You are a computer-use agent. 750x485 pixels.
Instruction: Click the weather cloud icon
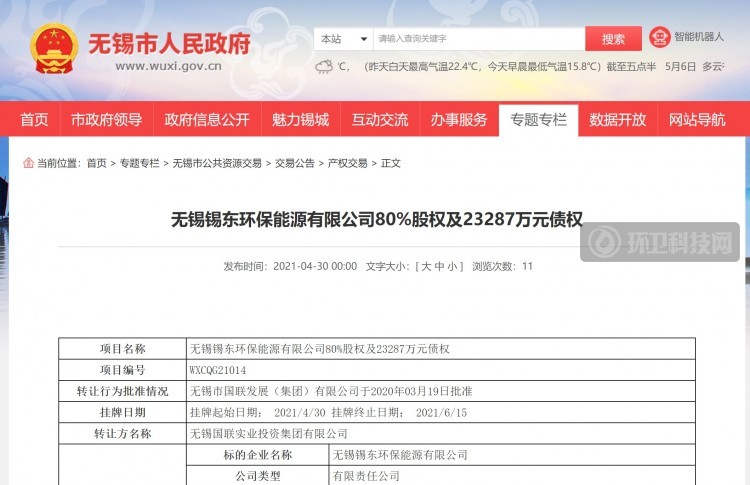tap(324, 66)
